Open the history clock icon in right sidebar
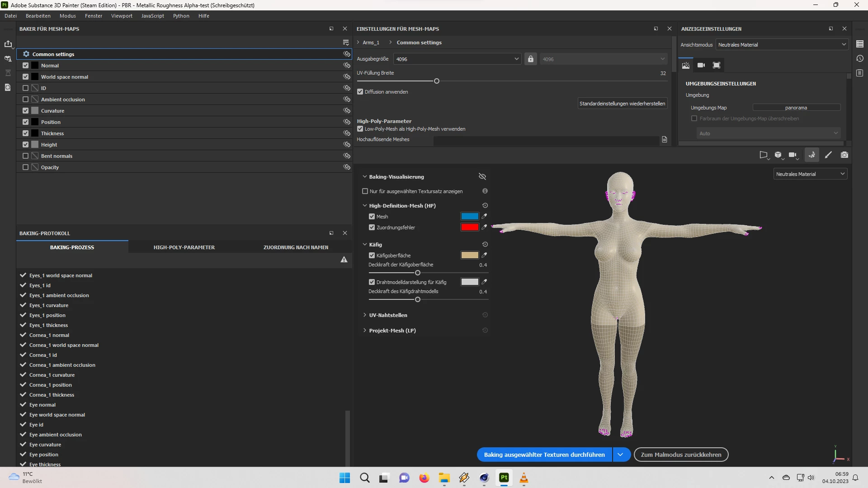The image size is (868, 488). (x=860, y=59)
